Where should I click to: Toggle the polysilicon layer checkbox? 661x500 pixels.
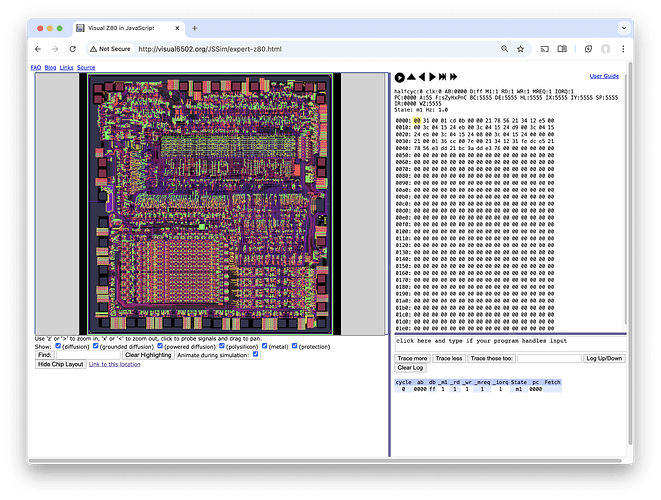tap(224, 346)
